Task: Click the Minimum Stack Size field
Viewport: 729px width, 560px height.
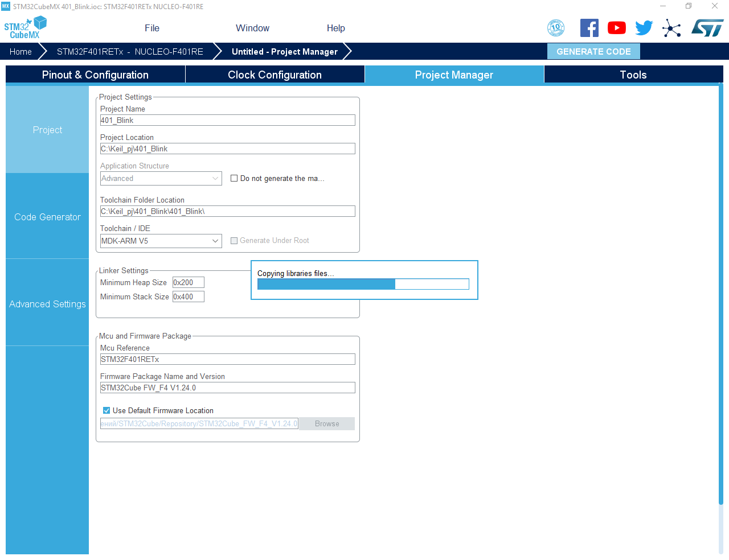Action: tap(189, 297)
